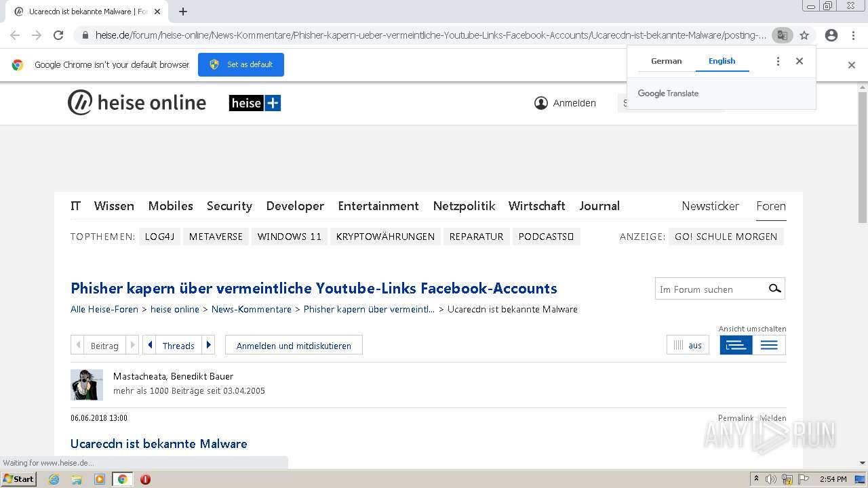The width and height of the screenshot is (868, 488).
Task: Open the red security taskbar icon
Action: 145,479
